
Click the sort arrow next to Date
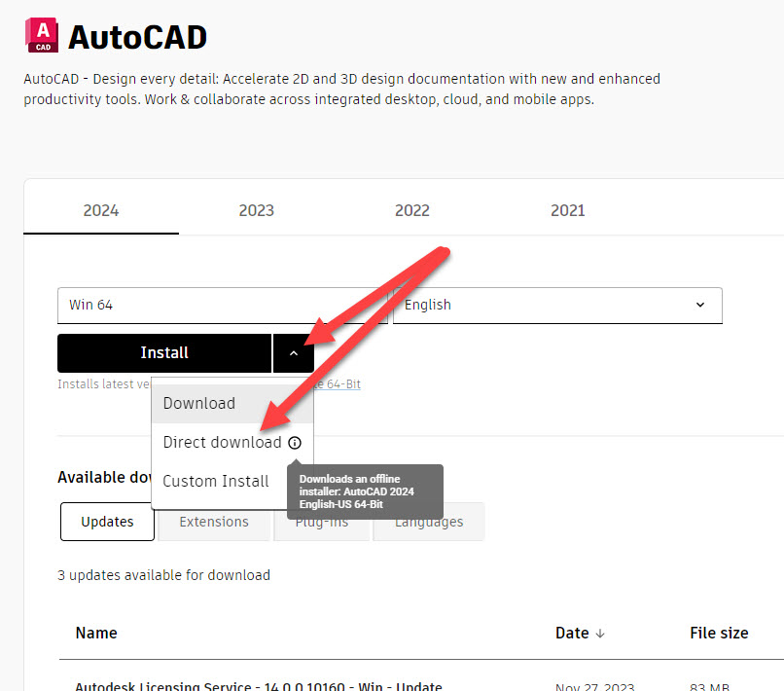click(600, 634)
